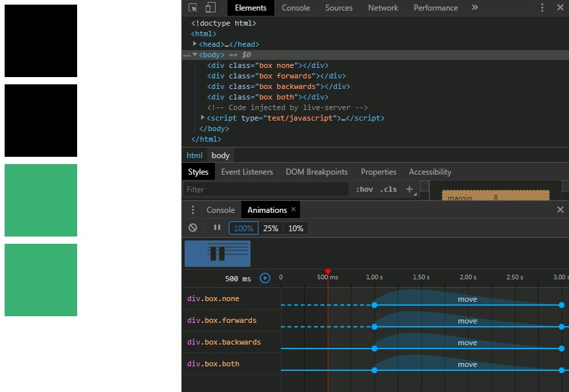Select the div class box backwards node

point(278,86)
